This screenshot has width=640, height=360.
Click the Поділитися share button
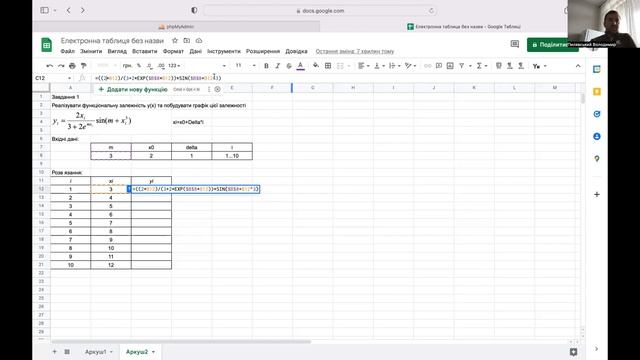coord(552,44)
